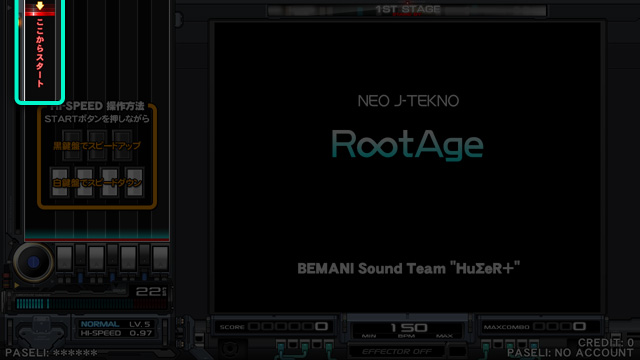Click the turntable scratch disc

click(33, 262)
